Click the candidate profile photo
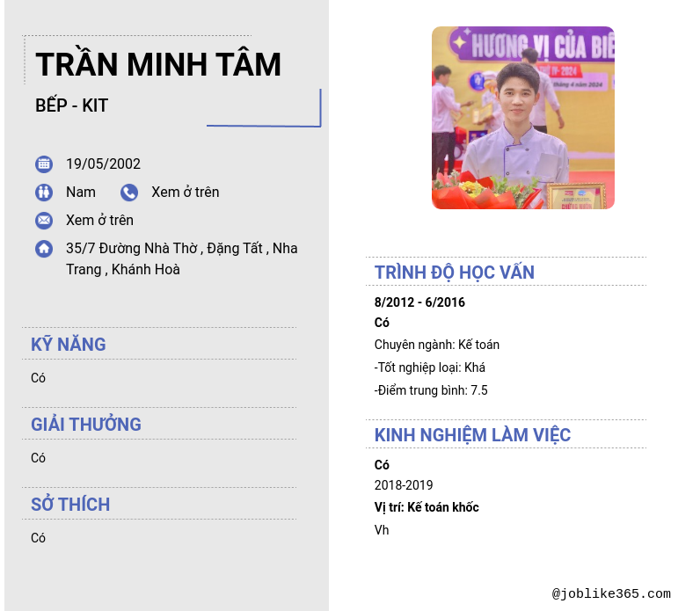The width and height of the screenshot is (700, 611). (522, 118)
